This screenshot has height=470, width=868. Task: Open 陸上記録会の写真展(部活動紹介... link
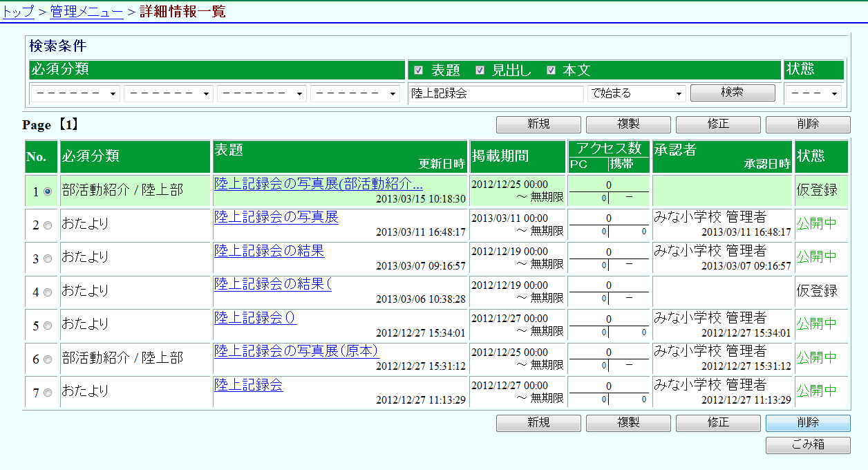(319, 183)
